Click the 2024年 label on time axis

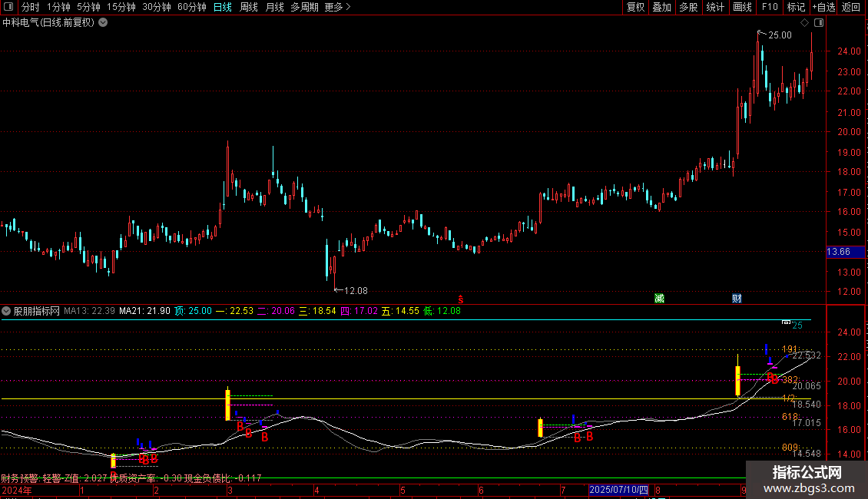[x=17, y=490]
